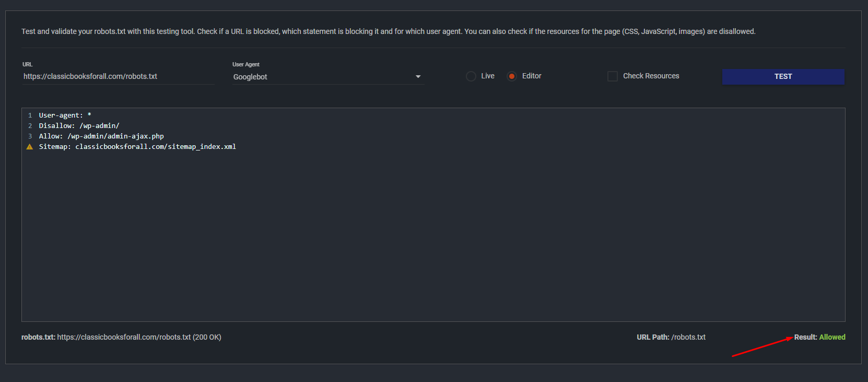
Task: Click line number 3 in editor gutter
Action: click(30, 136)
